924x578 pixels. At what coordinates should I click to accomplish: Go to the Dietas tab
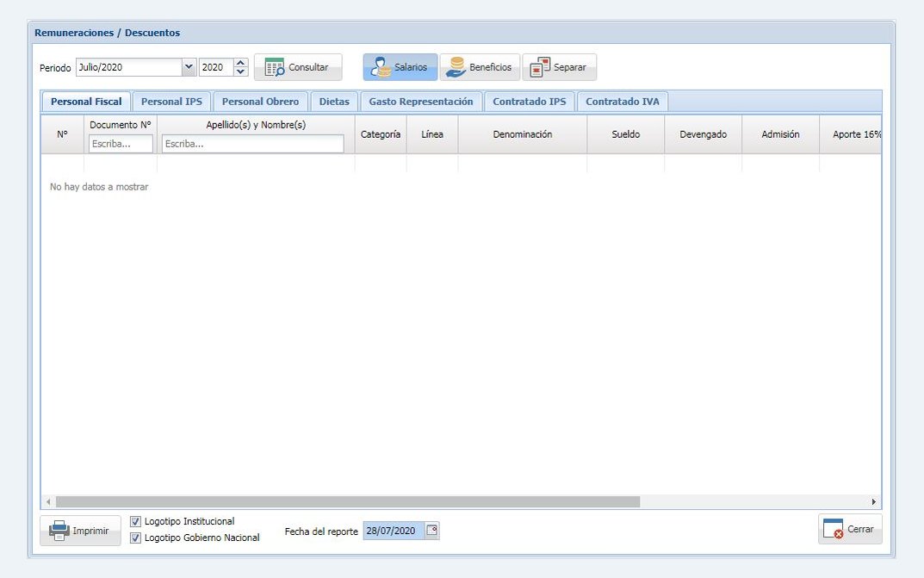[334, 102]
